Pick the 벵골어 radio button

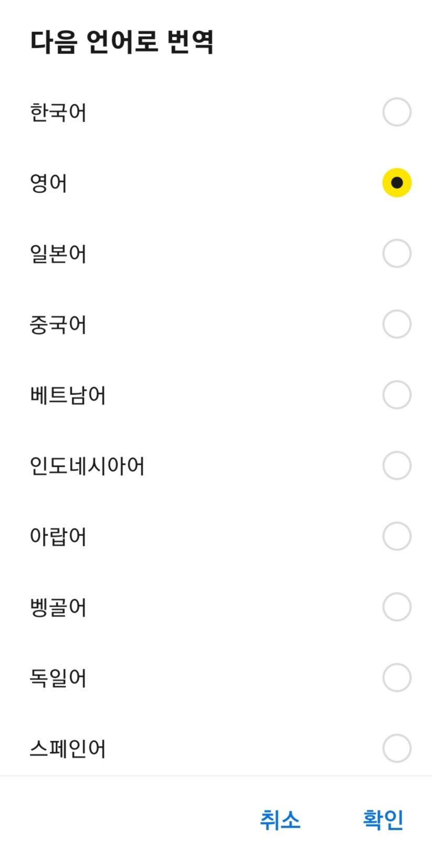click(396, 607)
